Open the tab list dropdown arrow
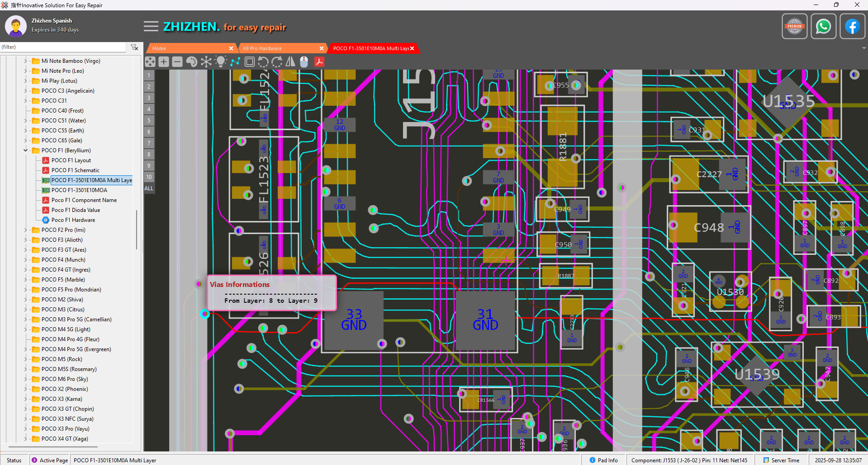 tap(864, 48)
